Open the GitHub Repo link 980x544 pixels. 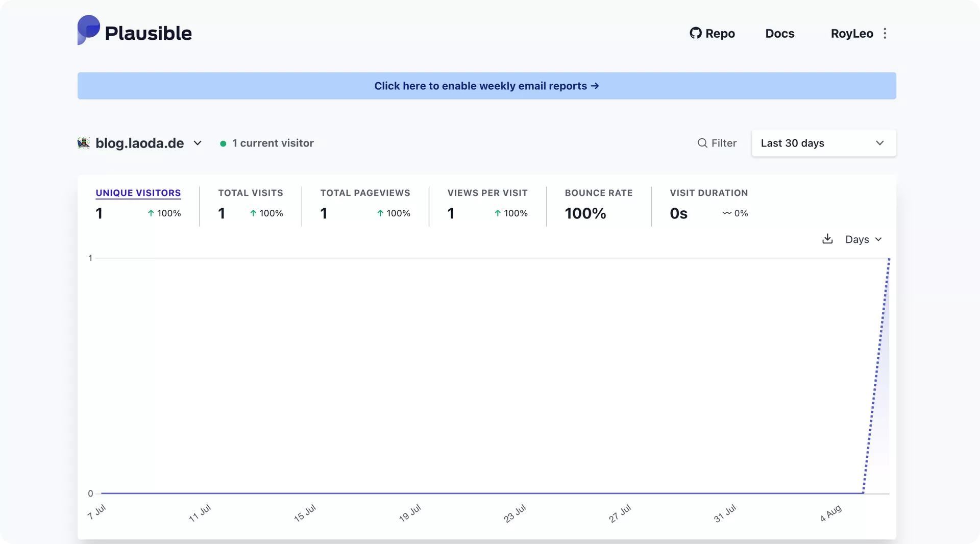point(712,34)
